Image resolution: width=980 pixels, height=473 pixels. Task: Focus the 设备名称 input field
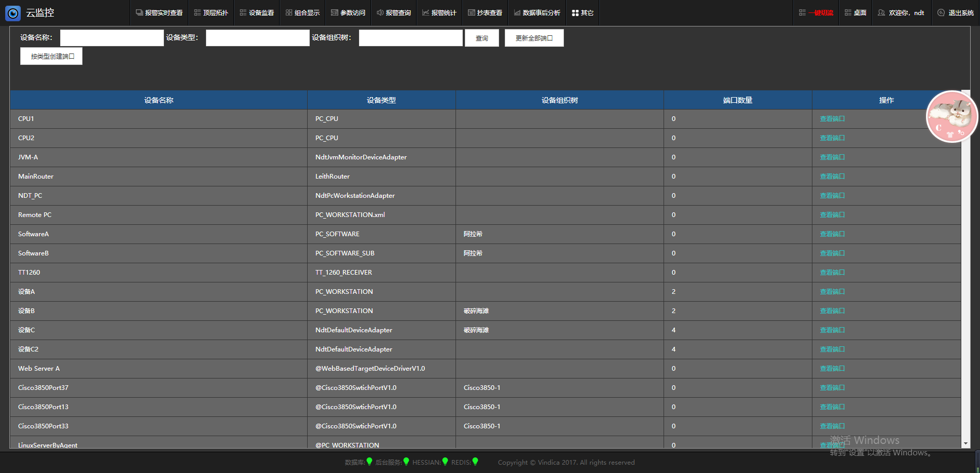(x=112, y=38)
